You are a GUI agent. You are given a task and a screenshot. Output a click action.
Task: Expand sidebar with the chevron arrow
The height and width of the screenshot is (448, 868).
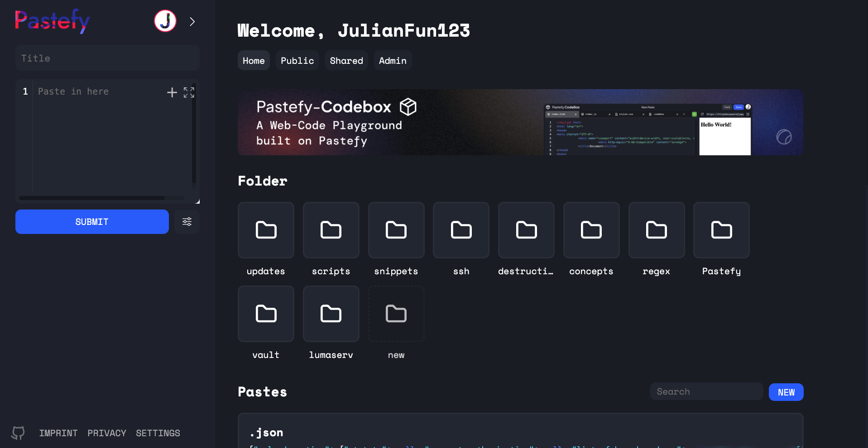pyautogui.click(x=192, y=22)
